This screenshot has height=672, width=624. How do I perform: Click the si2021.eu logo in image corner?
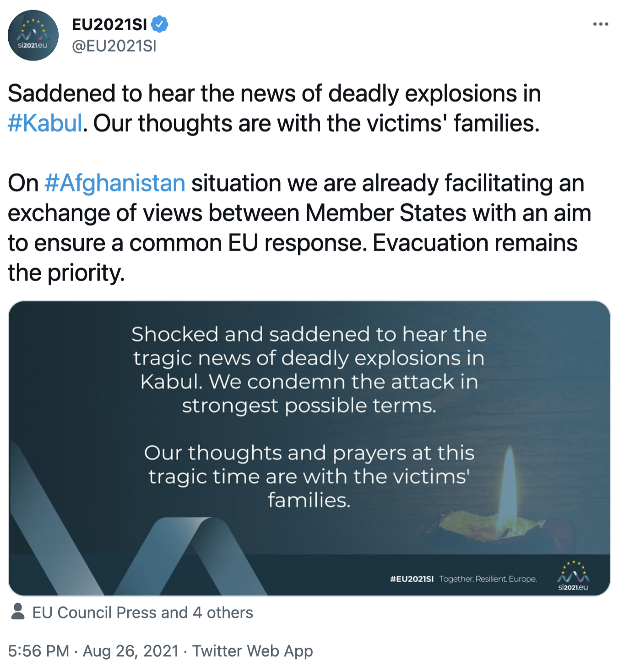[x=573, y=576]
